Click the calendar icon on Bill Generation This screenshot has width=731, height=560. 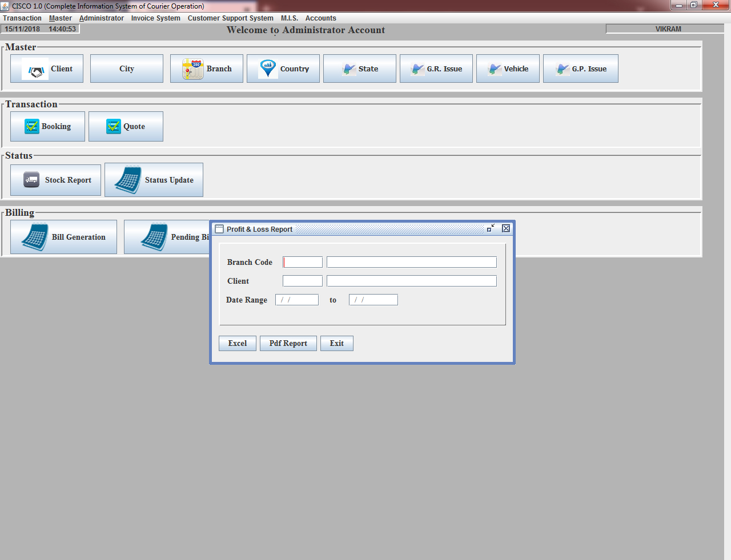pos(35,237)
